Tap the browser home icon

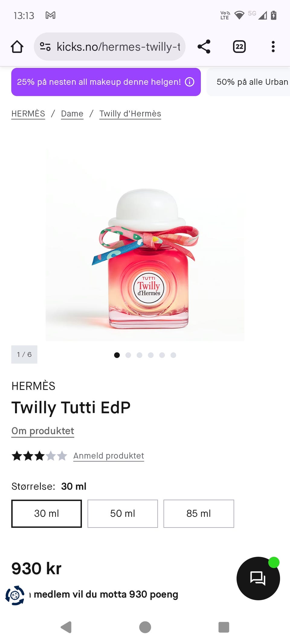pos(17,47)
